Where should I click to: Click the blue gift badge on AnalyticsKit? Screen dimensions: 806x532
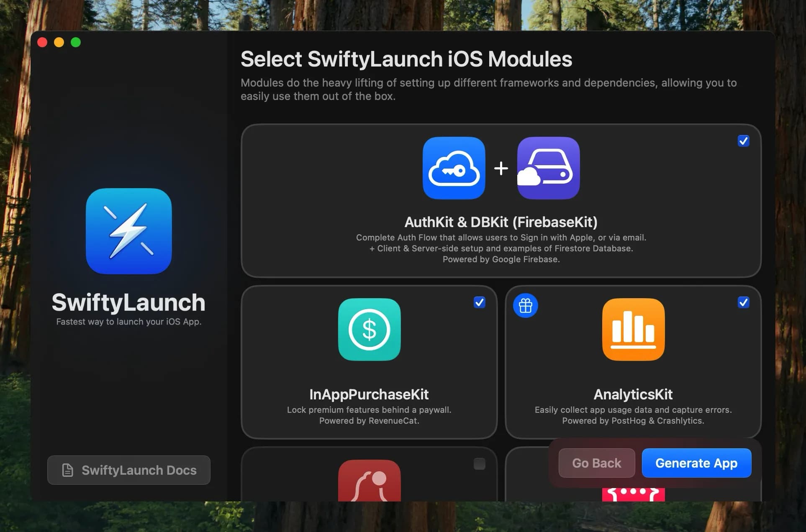(526, 306)
